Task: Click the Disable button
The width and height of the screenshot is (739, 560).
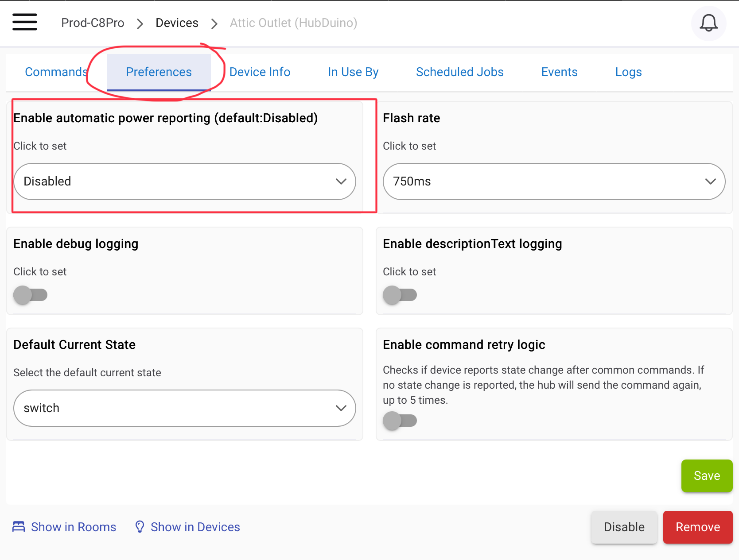Action: tap(624, 527)
